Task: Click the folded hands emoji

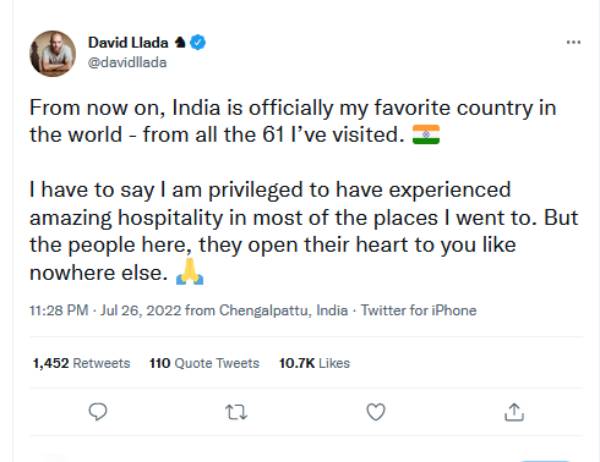Action: [x=189, y=271]
